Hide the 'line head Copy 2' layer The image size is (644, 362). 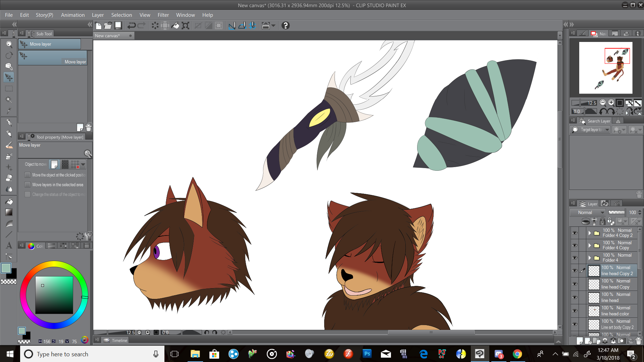575,270
